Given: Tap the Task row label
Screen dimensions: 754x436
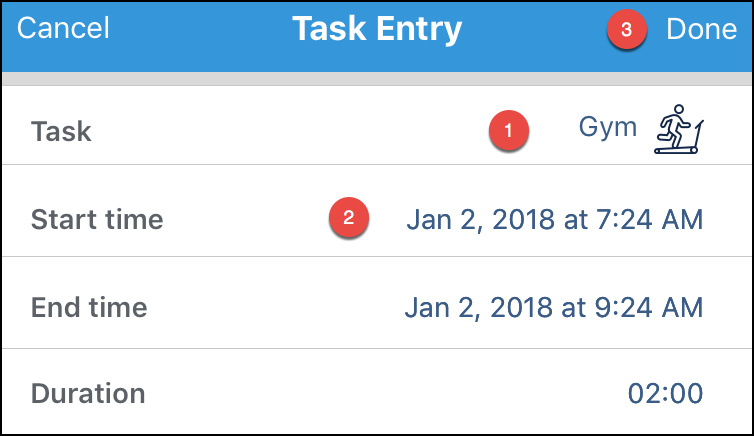Looking at the screenshot, I should 61,131.
